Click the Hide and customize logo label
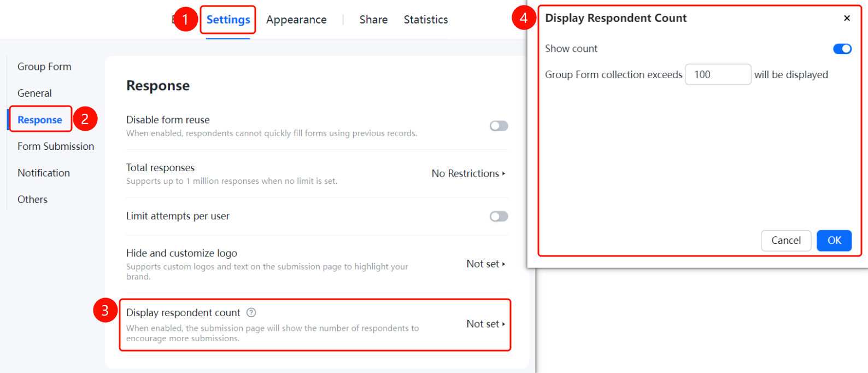The height and width of the screenshot is (373, 868). click(x=181, y=253)
